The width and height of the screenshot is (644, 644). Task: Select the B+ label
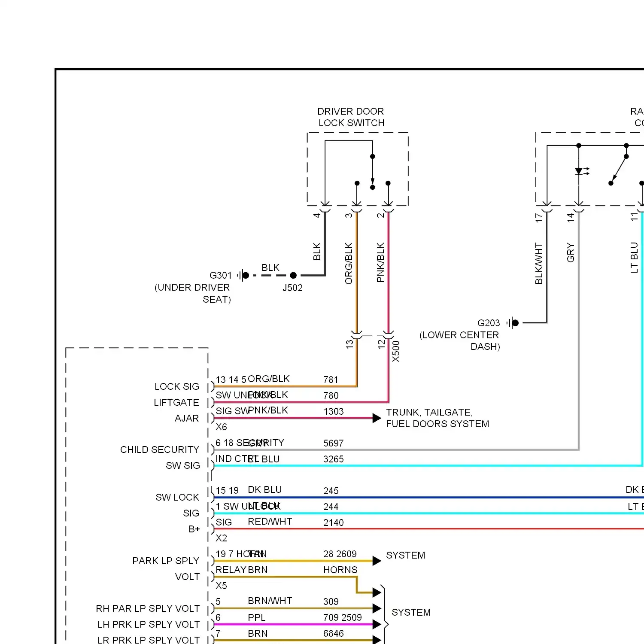[194, 529]
